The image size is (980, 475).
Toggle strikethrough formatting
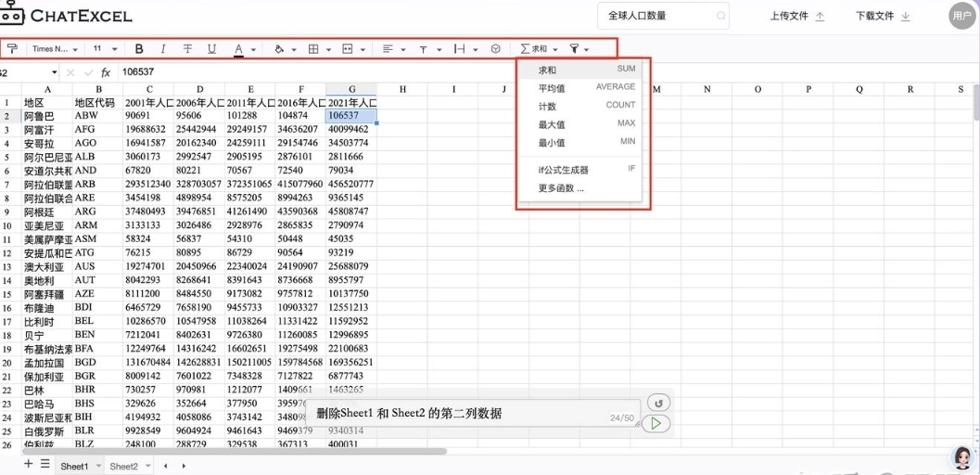click(x=188, y=48)
